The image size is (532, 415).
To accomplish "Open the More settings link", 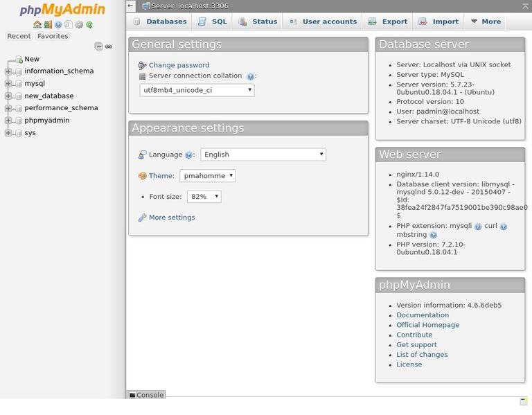I will pyautogui.click(x=172, y=218).
